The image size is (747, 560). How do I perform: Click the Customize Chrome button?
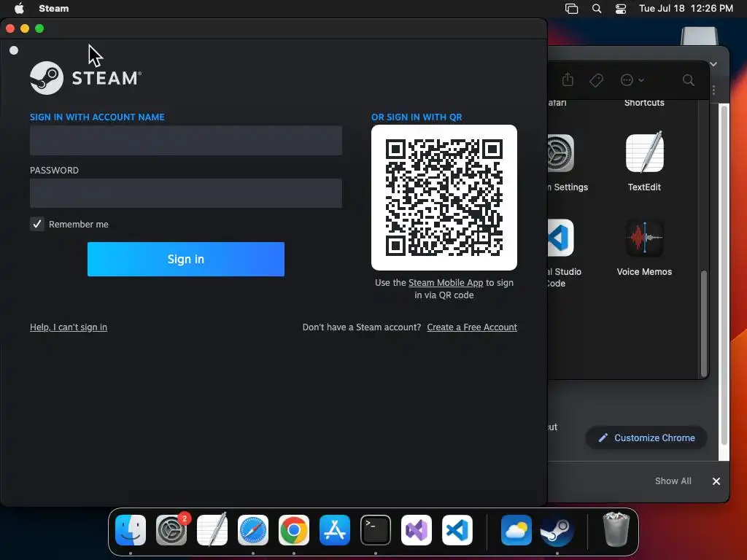pos(646,437)
